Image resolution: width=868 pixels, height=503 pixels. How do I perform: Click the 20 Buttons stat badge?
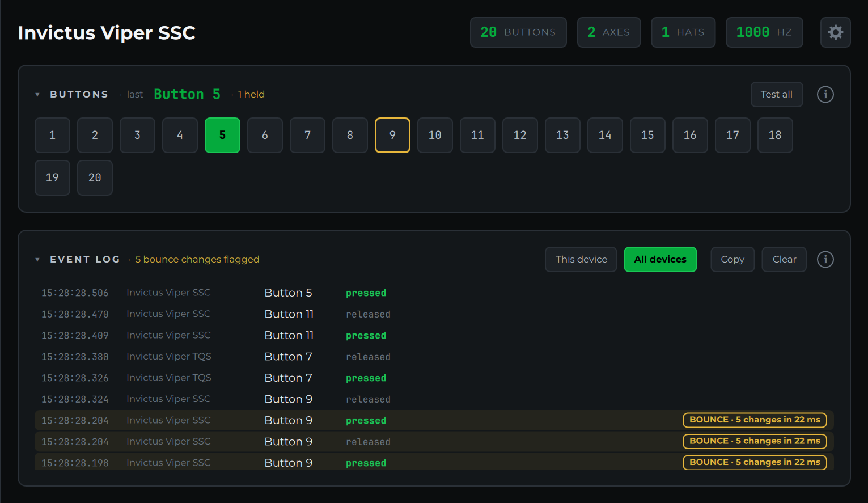coord(518,32)
